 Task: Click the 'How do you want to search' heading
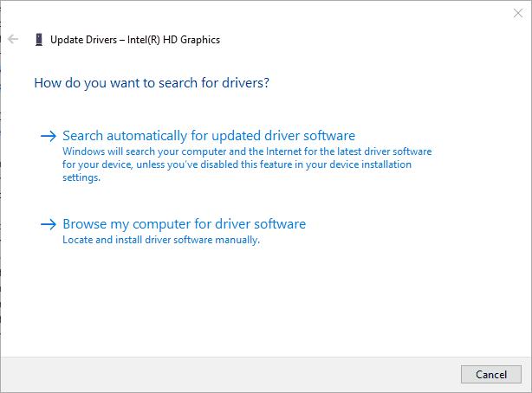pos(152,83)
